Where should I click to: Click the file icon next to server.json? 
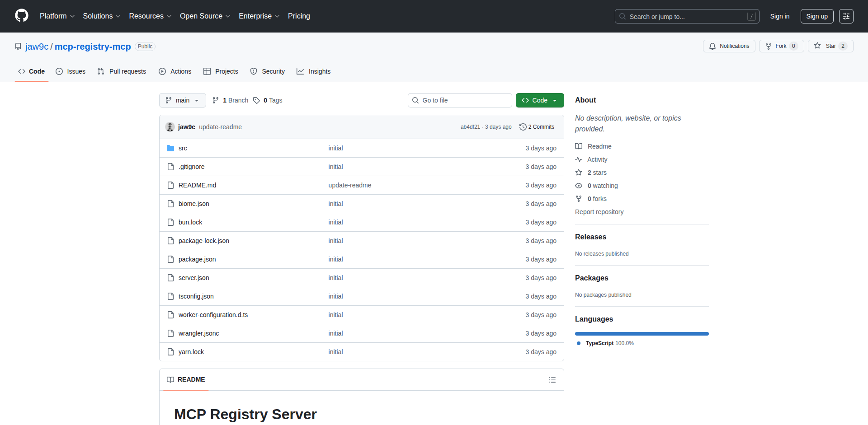170,278
